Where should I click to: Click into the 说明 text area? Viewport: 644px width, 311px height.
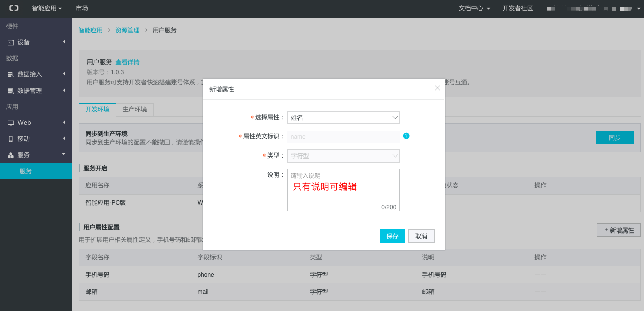(343, 194)
